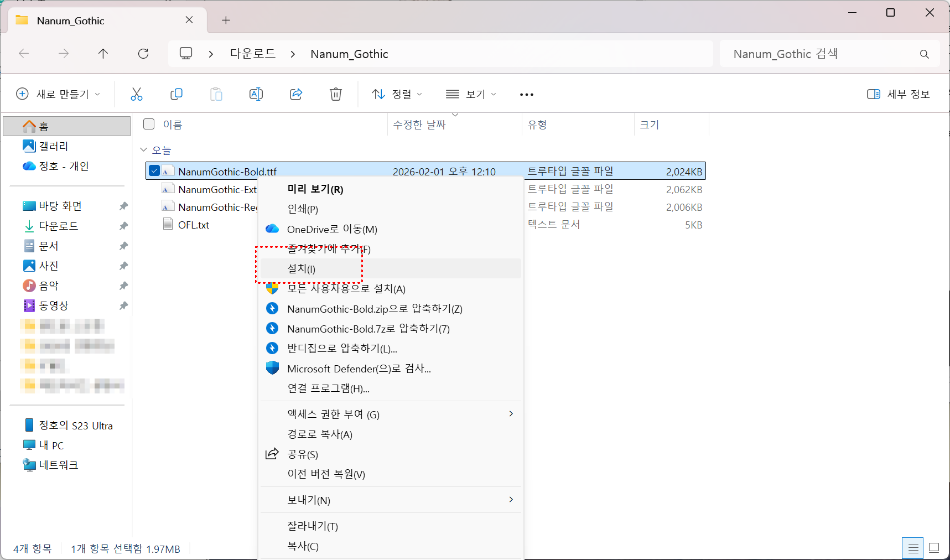Open 다운로드 in the sidebar
Screen dimensions: 950x560
click(x=50, y=226)
